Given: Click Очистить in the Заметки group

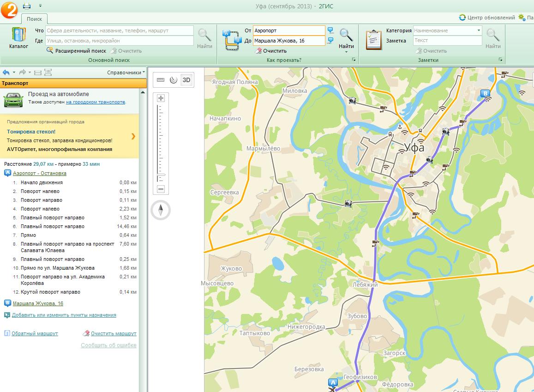Looking at the screenshot, I should 431,51.
